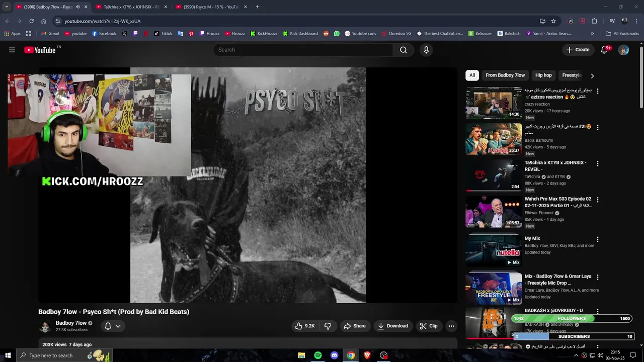The image size is (644, 362).
Task: Open the Badboy 7low channel name
Action: (71, 323)
